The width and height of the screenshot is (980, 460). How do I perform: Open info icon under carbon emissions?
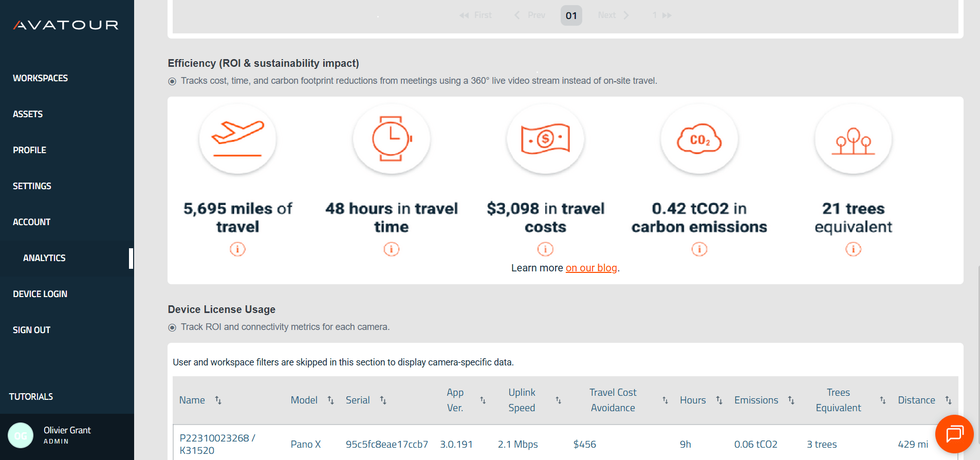[x=699, y=249]
